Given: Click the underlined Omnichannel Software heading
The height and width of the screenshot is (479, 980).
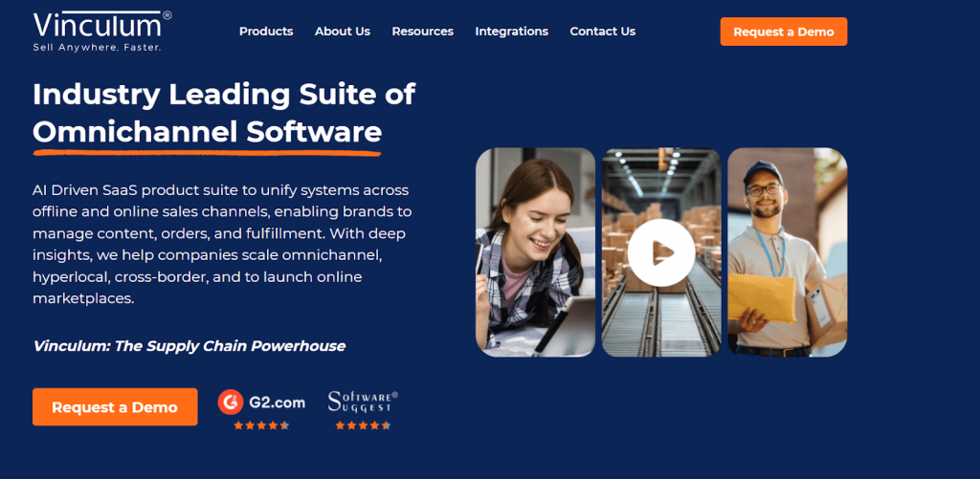Looking at the screenshot, I should [x=207, y=131].
